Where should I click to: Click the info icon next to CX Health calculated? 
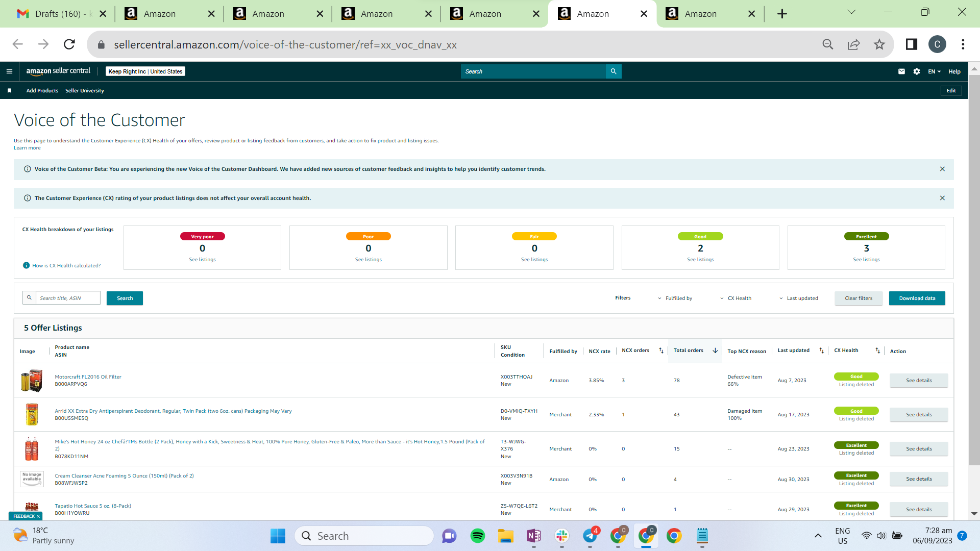tap(27, 265)
